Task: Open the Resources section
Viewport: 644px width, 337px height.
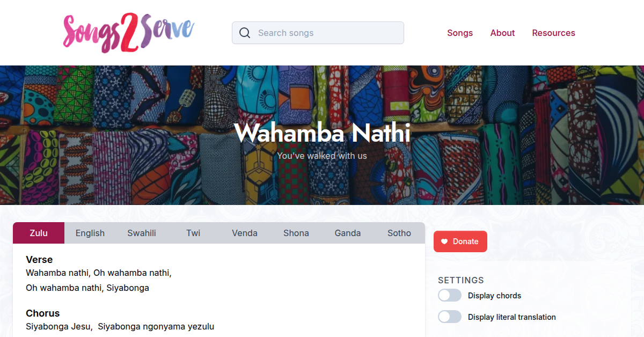Action: point(553,33)
